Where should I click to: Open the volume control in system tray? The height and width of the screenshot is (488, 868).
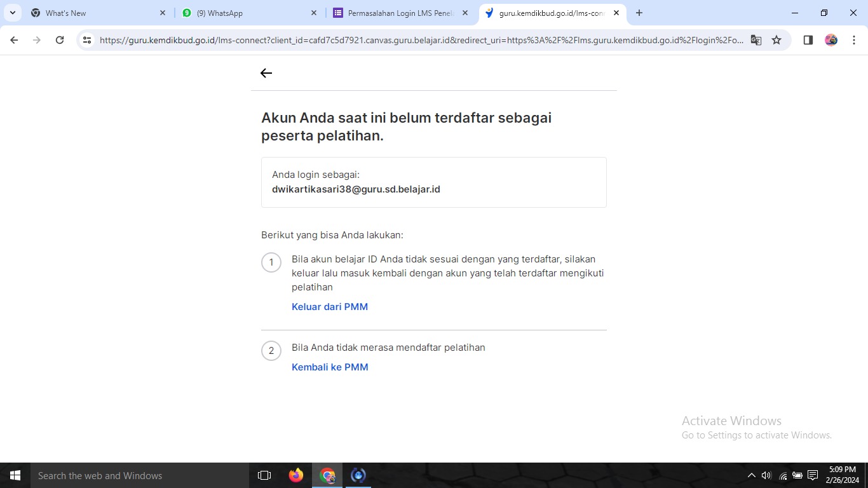(x=766, y=475)
